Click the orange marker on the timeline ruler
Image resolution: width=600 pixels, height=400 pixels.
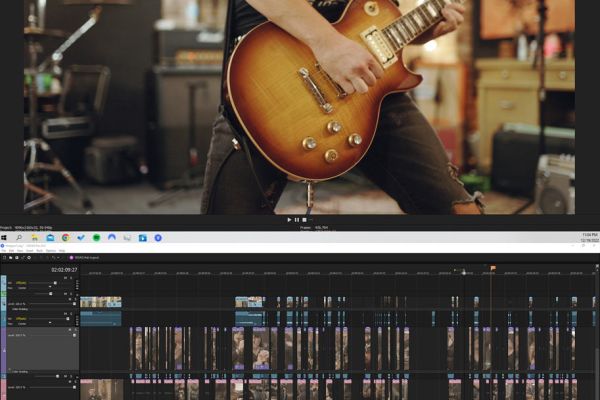[492, 268]
